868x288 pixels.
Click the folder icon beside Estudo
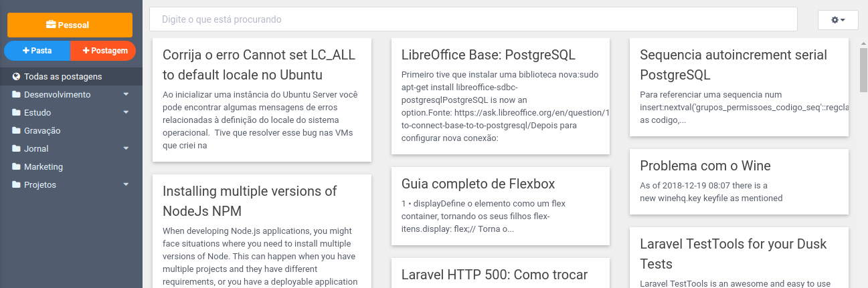tap(16, 112)
